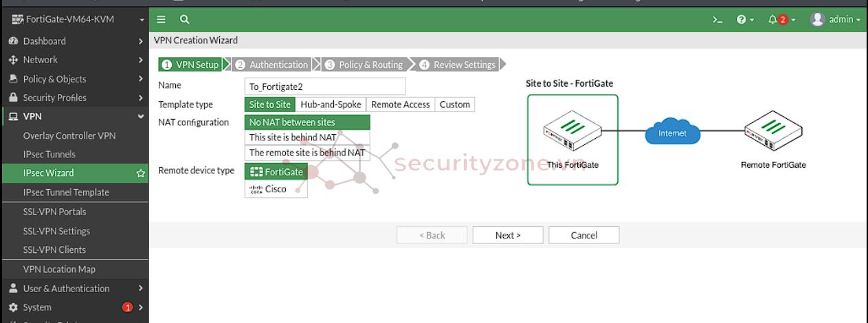Expand the Dashboard menu chevron

(x=140, y=41)
